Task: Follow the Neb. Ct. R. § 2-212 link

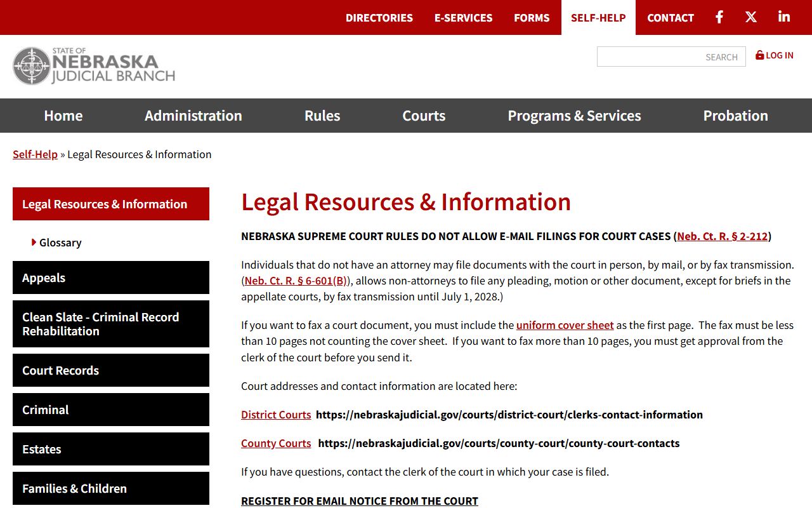Action: (x=723, y=236)
